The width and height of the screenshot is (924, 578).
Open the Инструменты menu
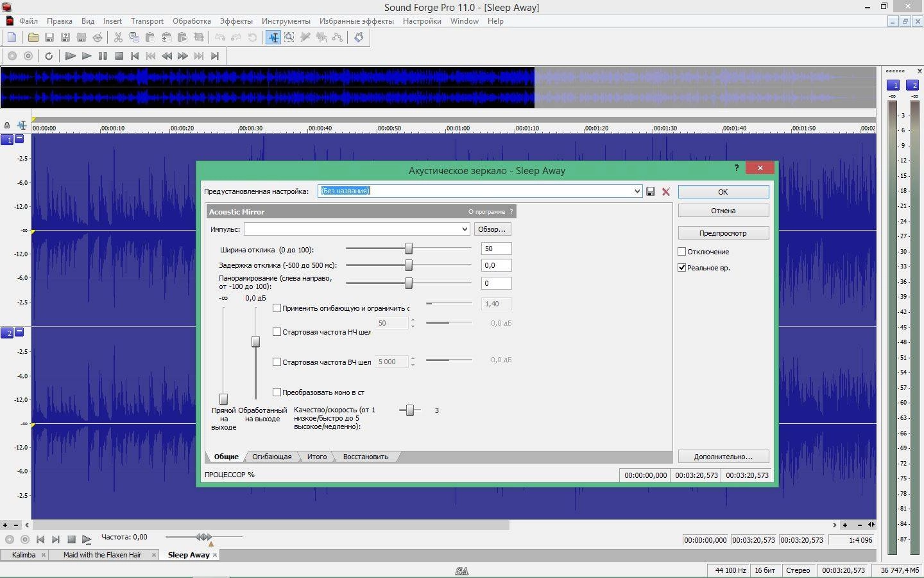pos(286,21)
